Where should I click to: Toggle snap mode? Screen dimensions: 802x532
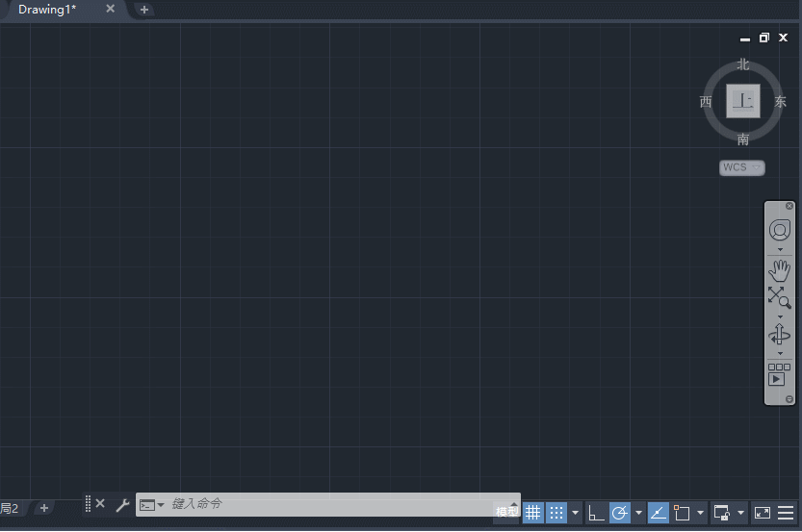pyautogui.click(x=556, y=513)
